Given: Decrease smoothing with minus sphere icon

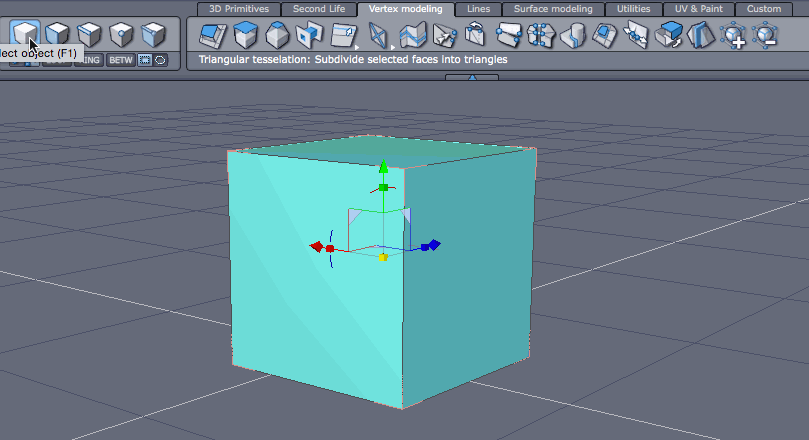Looking at the screenshot, I should (765, 36).
